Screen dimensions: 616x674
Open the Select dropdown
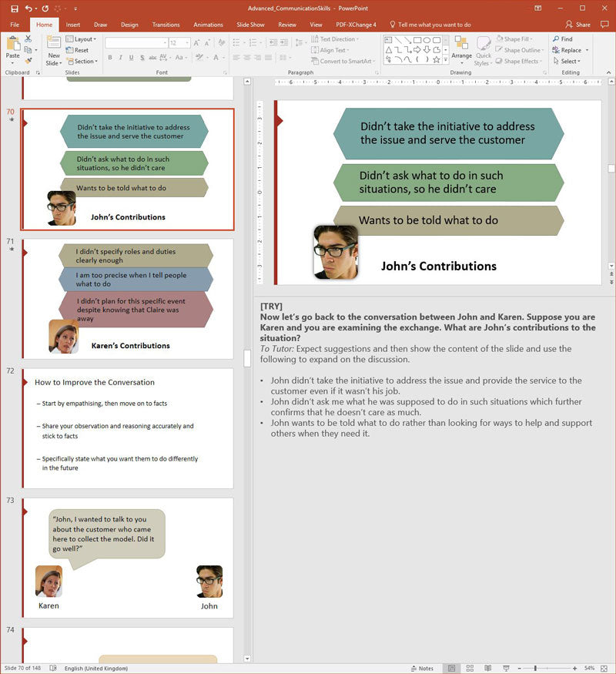[567, 62]
